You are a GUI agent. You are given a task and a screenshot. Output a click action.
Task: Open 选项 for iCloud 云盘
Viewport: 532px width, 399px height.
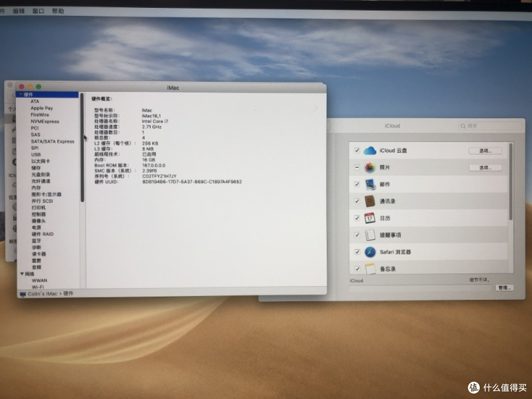485,151
